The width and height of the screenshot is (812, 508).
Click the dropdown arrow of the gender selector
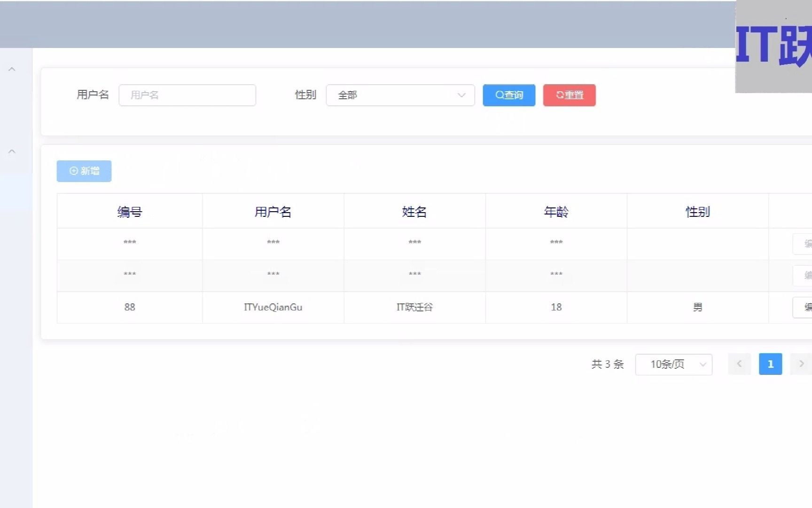(x=461, y=95)
